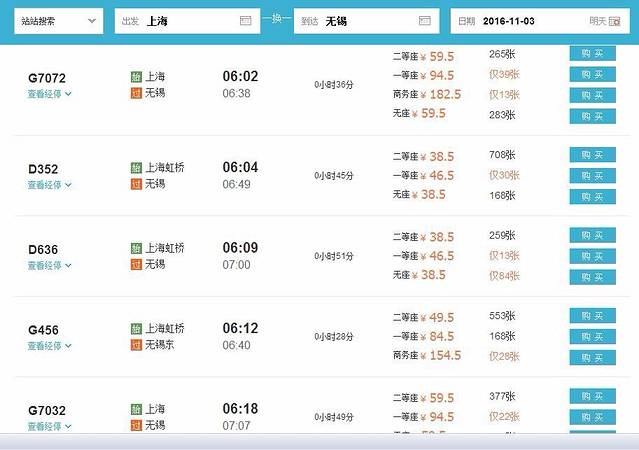The height and width of the screenshot is (450, 639).
Task: Expand 查看经停 stops for train D352
Action: (49, 185)
